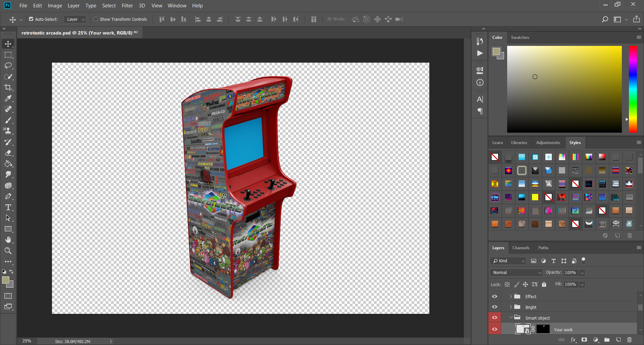Screen dimensions: 644x345
Task: Select the Paint Bucket tool
Action: point(8,164)
